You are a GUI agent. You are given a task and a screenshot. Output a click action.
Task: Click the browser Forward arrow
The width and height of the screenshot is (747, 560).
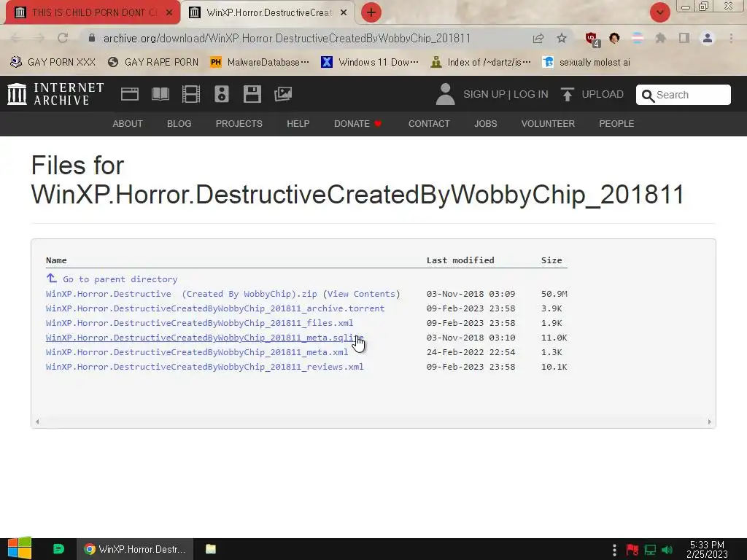[39, 38]
